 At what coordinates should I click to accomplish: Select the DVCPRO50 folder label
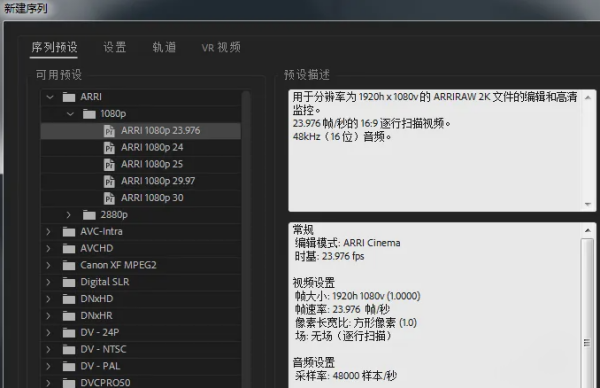[x=105, y=383]
